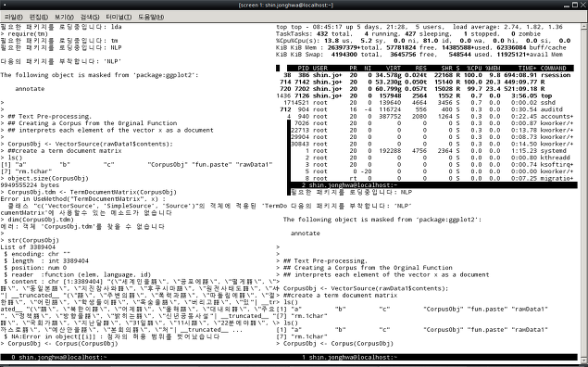Open the 편집(E) menu
The image size is (588, 367).
[39, 17]
